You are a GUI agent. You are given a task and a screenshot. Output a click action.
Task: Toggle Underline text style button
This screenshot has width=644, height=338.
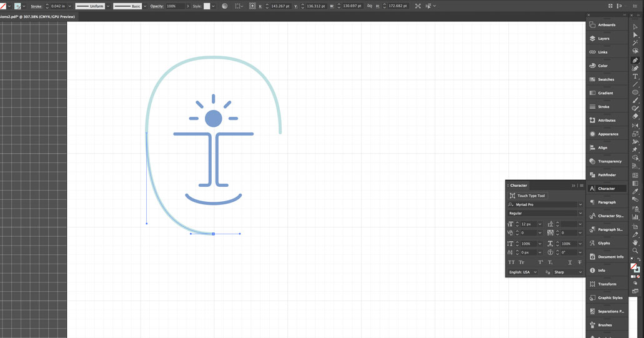[570, 262]
